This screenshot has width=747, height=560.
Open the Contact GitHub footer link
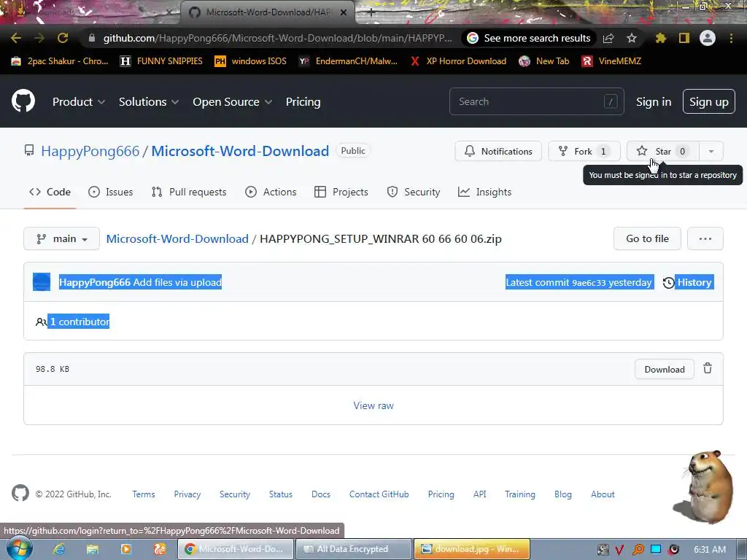coord(379,494)
